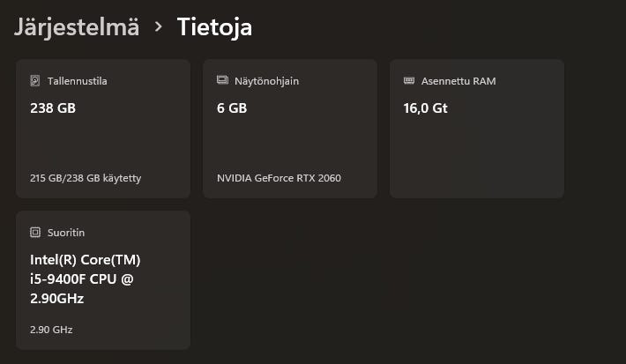Click the Intel Core i5-9400F processor name
The height and width of the screenshot is (364, 626).
85,279
